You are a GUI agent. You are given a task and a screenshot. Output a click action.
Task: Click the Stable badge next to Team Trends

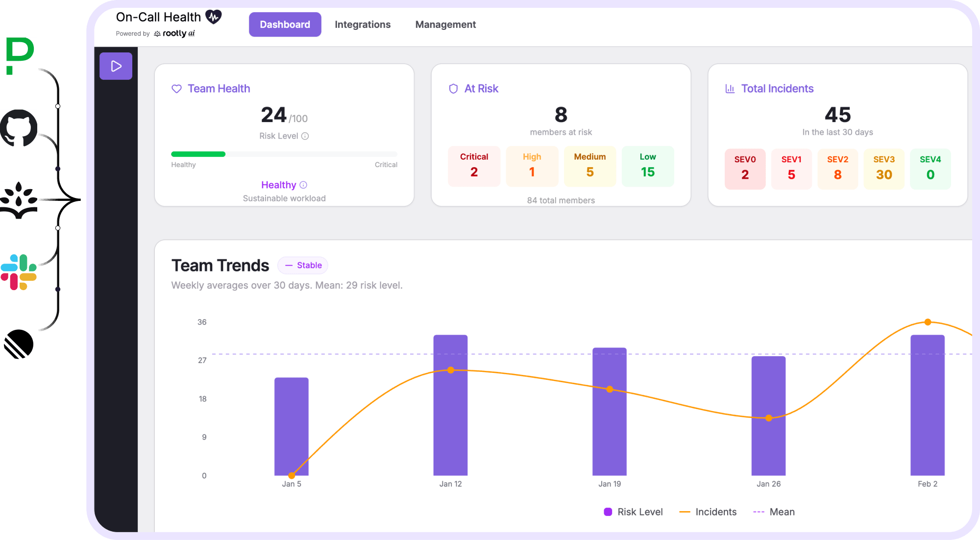click(302, 265)
